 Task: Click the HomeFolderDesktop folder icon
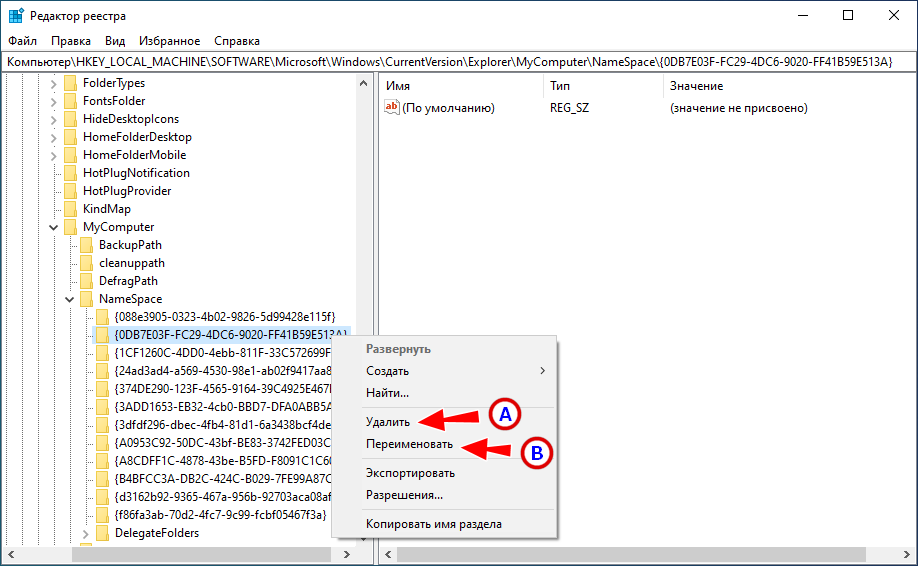pos(70,137)
